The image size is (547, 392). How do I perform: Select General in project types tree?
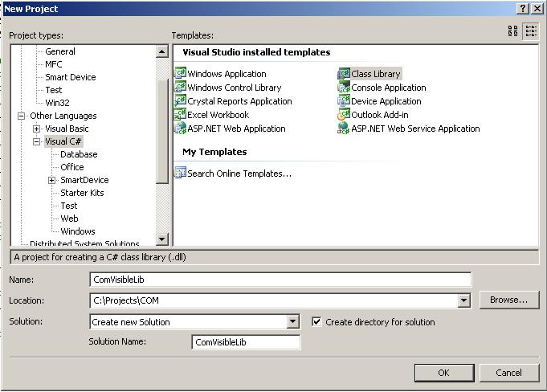pyautogui.click(x=60, y=51)
